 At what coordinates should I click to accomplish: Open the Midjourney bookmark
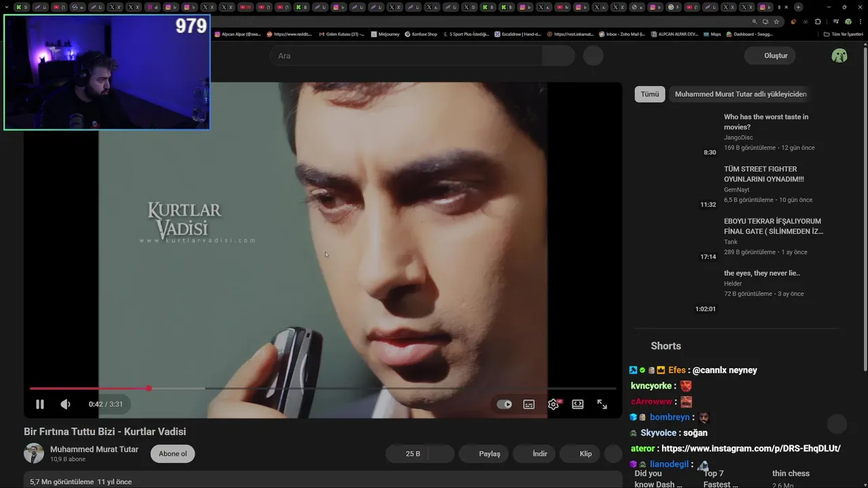point(385,34)
